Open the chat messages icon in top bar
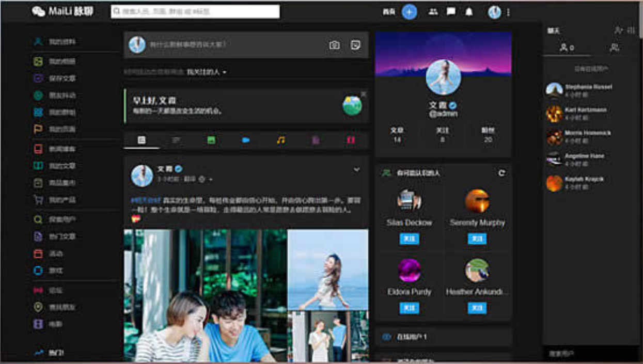The height and width of the screenshot is (364, 643). coord(450,12)
